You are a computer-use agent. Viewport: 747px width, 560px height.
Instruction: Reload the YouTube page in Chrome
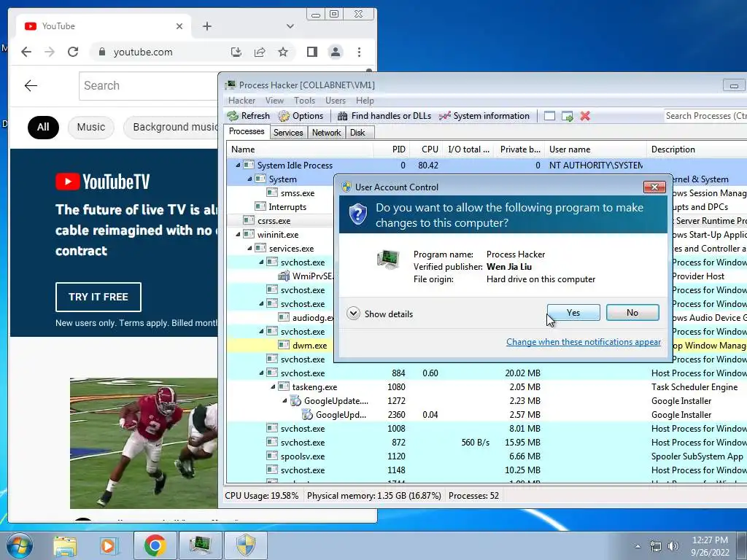pyautogui.click(x=73, y=52)
